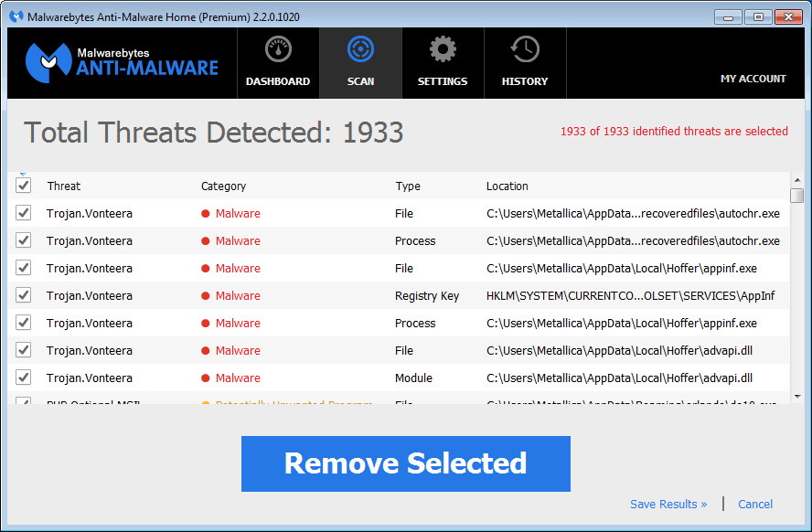Sort the list by the Type column
This screenshot has height=532, width=812.
click(408, 186)
